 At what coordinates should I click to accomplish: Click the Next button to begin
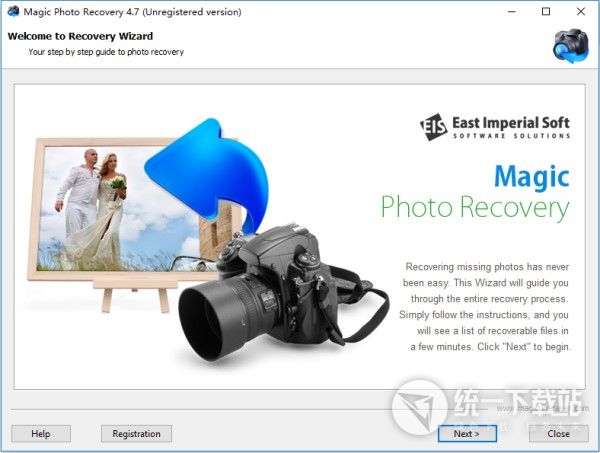(x=467, y=433)
